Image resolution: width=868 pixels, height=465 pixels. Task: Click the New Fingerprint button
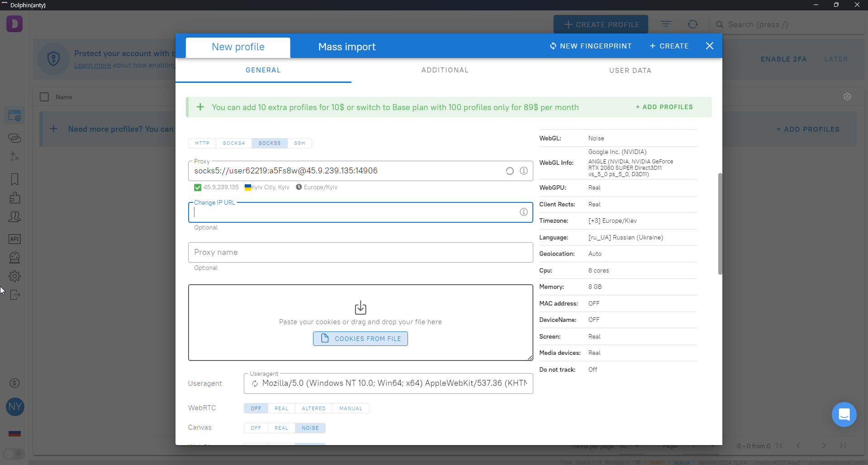coord(590,46)
